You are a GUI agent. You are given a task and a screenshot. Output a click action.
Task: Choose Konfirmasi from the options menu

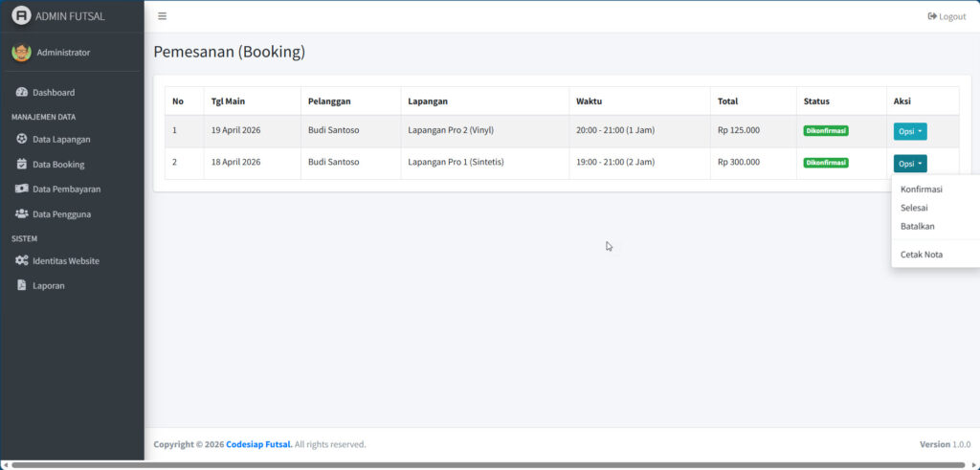click(921, 190)
